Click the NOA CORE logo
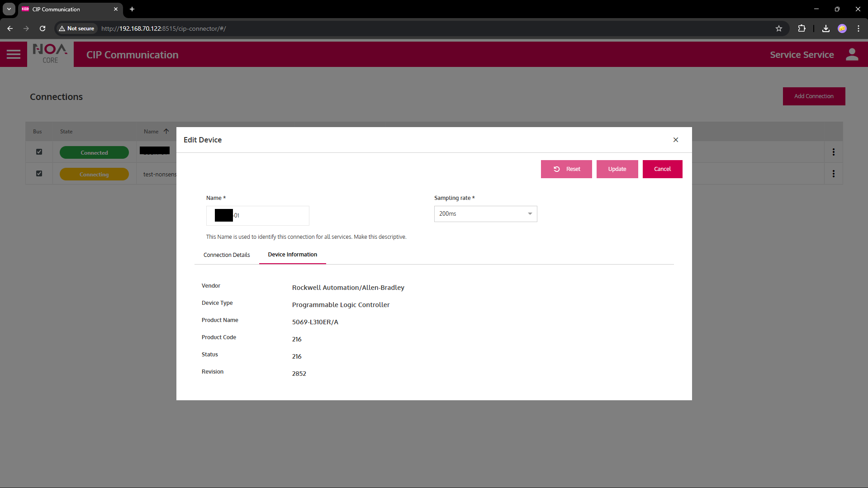Screen dimensions: 868x488 50,54
